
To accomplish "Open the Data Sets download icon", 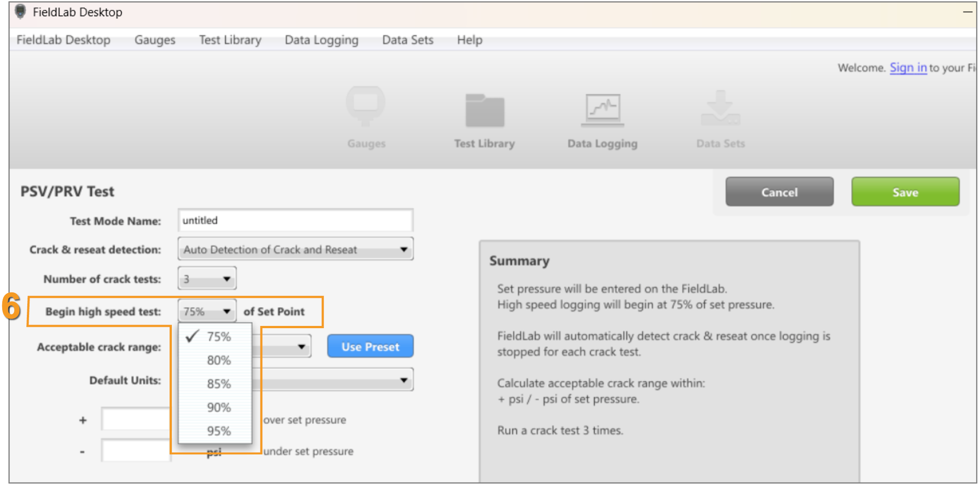I will pos(720,108).
